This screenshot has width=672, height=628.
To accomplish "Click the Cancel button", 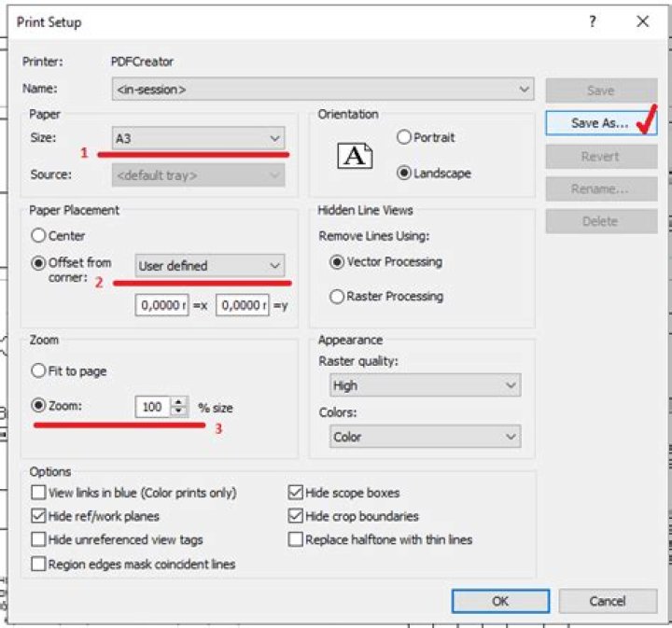I will pos(608,601).
